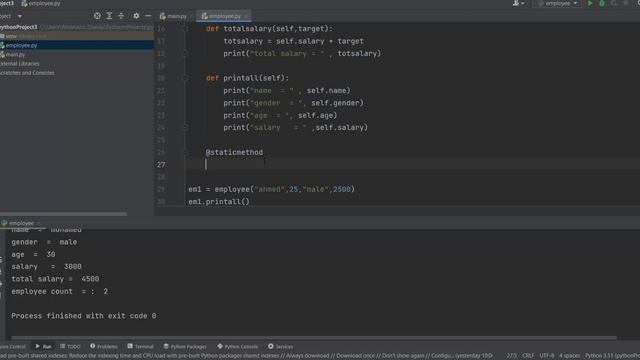Image resolution: width=640 pixels, height=360 pixels.
Task: Close the employee run tab
Action: pyautogui.click(x=38, y=223)
